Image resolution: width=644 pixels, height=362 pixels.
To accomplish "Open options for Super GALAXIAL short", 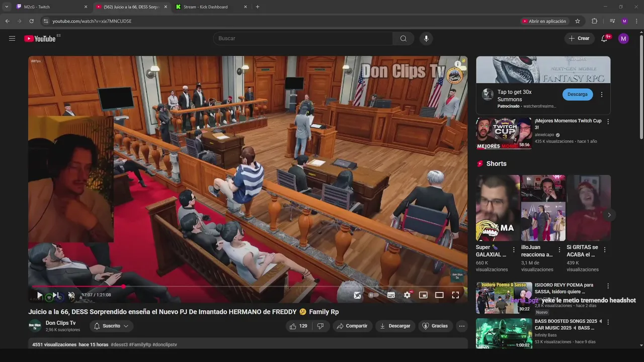I will coord(514,250).
